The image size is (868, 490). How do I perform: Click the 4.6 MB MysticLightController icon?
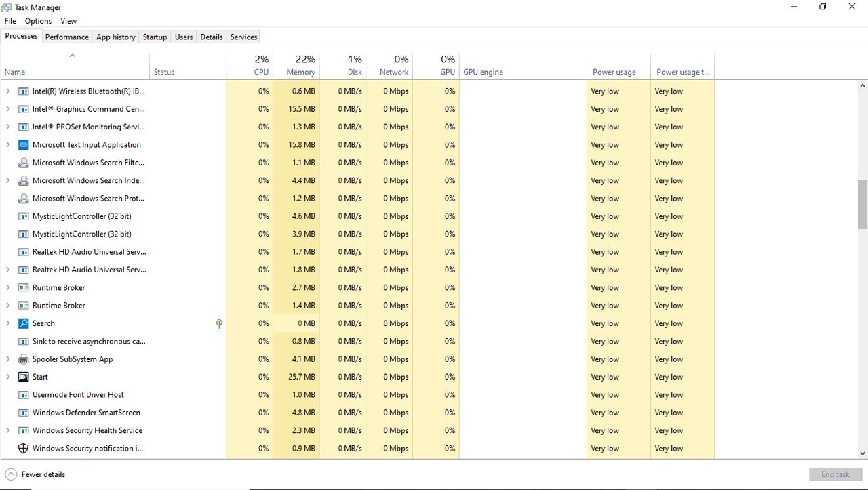click(x=24, y=216)
